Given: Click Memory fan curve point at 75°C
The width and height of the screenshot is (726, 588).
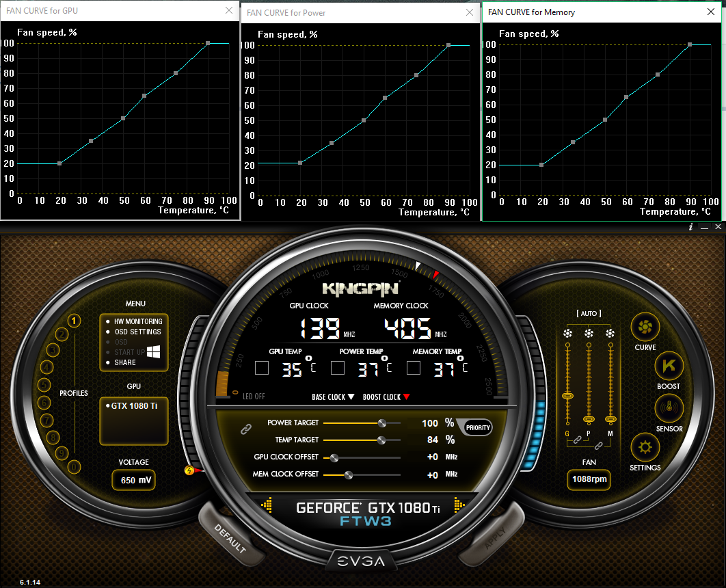Looking at the screenshot, I should coord(658,75).
